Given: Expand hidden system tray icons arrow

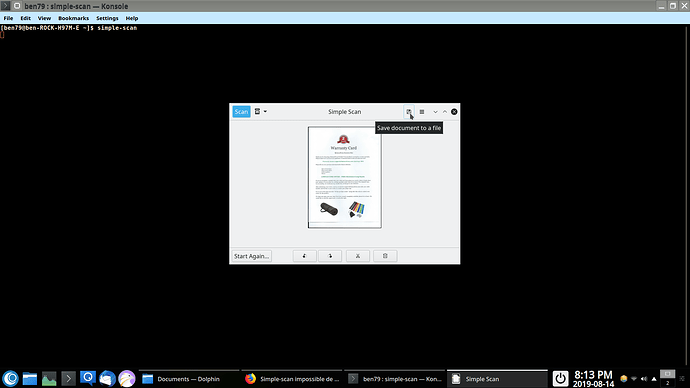Looking at the screenshot, I should click(654, 379).
